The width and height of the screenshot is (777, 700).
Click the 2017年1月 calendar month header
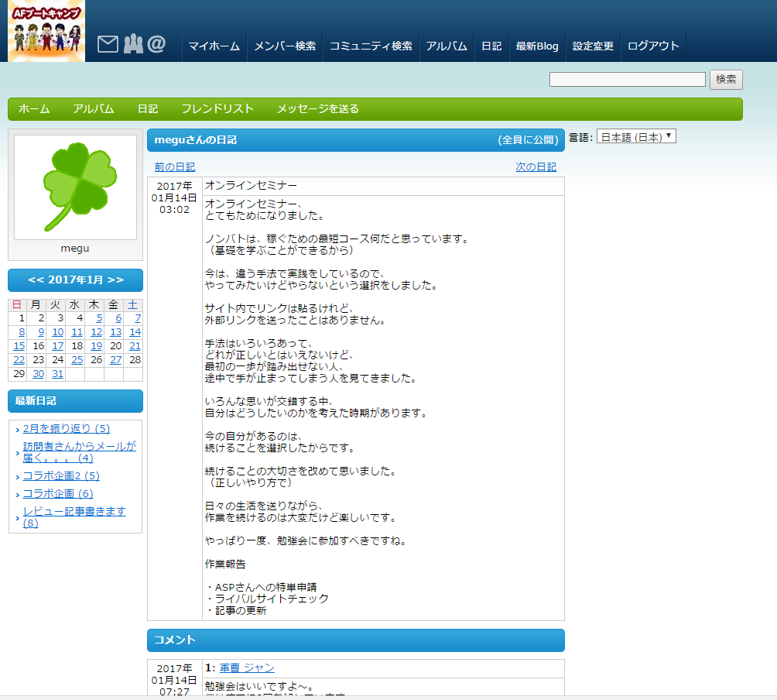point(75,280)
